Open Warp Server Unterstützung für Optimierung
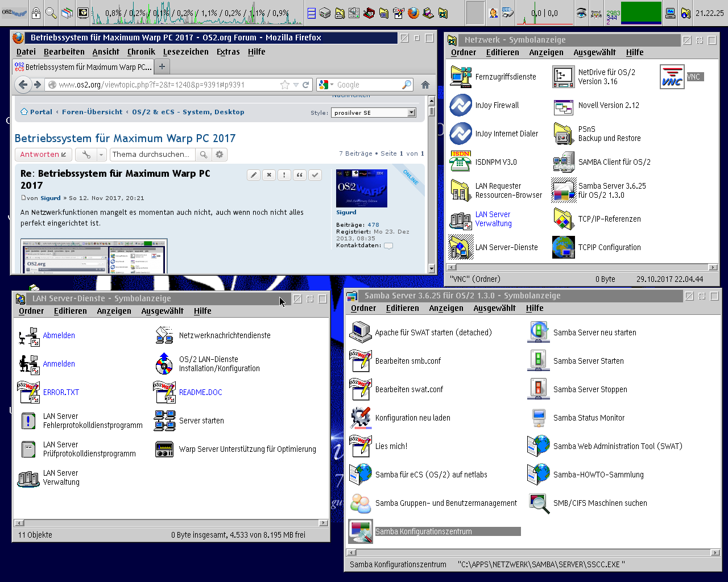This screenshot has height=582, width=728. pos(164,450)
